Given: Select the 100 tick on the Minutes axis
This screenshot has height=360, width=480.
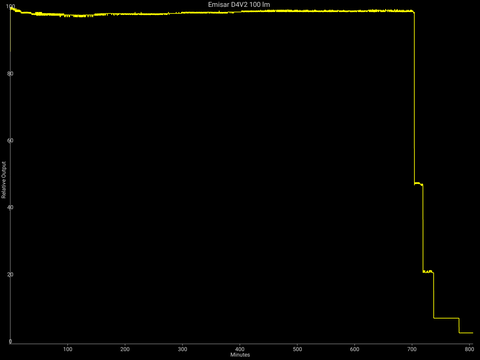Looking at the screenshot, I should coord(68,349).
